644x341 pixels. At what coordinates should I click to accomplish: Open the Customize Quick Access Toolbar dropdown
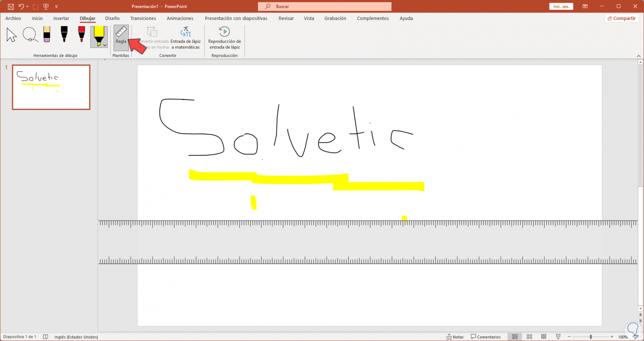[57, 7]
